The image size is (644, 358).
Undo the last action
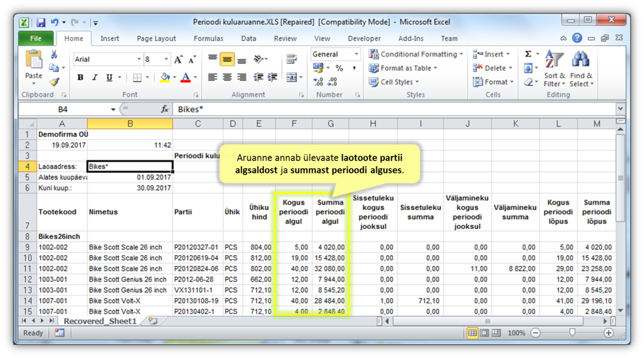point(54,22)
